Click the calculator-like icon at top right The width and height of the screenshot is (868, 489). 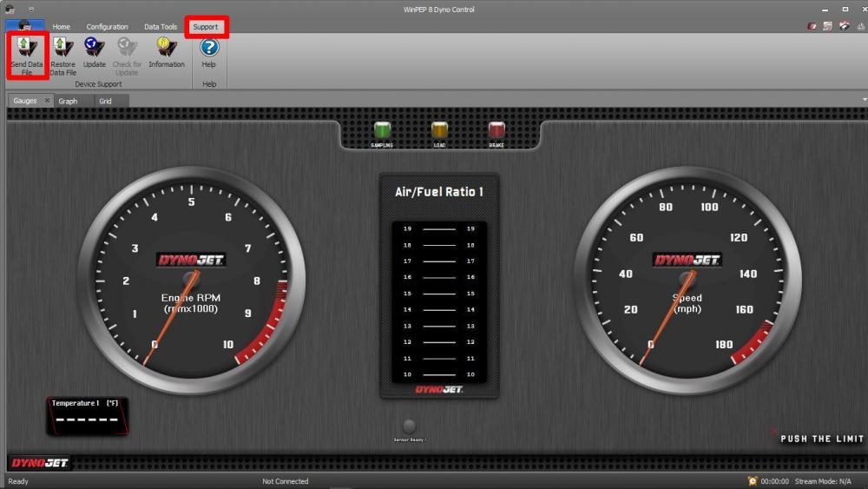pos(827,26)
